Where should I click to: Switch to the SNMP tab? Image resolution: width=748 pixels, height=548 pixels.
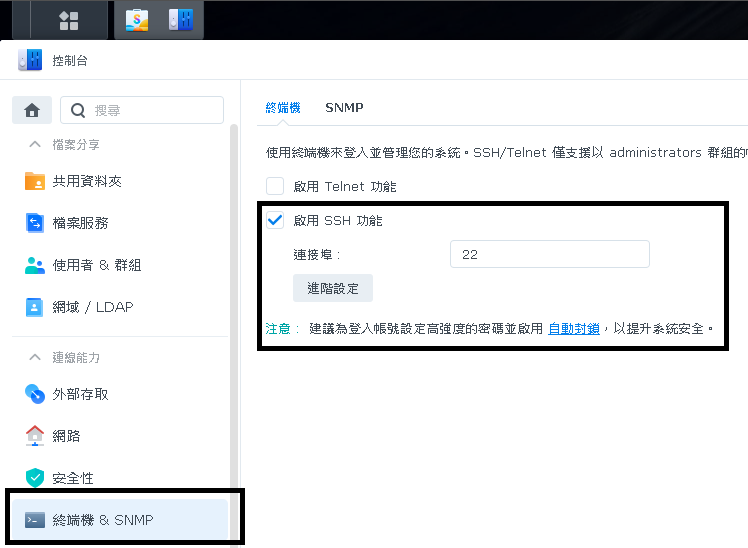[344, 107]
